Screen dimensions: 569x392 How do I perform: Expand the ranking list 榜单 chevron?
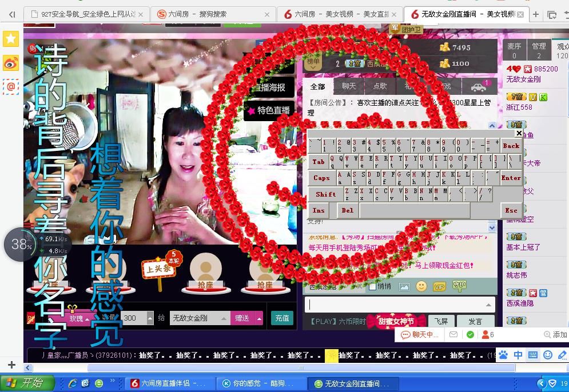click(313, 68)
